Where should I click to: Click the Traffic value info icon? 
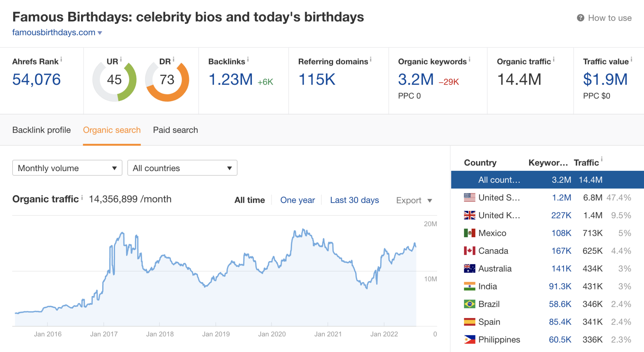(631, 59)
